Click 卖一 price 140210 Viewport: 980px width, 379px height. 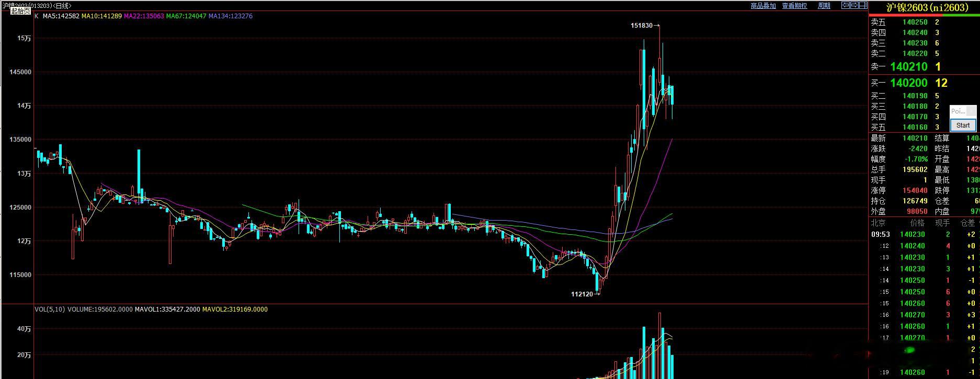click(x=909, y=66)
